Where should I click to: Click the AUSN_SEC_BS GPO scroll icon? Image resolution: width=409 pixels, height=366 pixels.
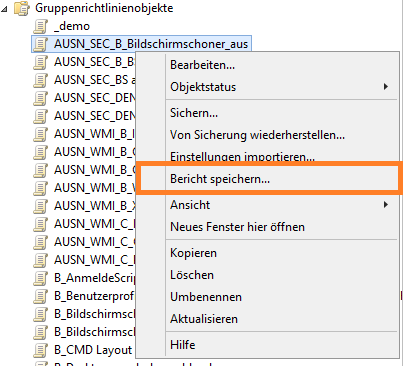click(41, 80)
